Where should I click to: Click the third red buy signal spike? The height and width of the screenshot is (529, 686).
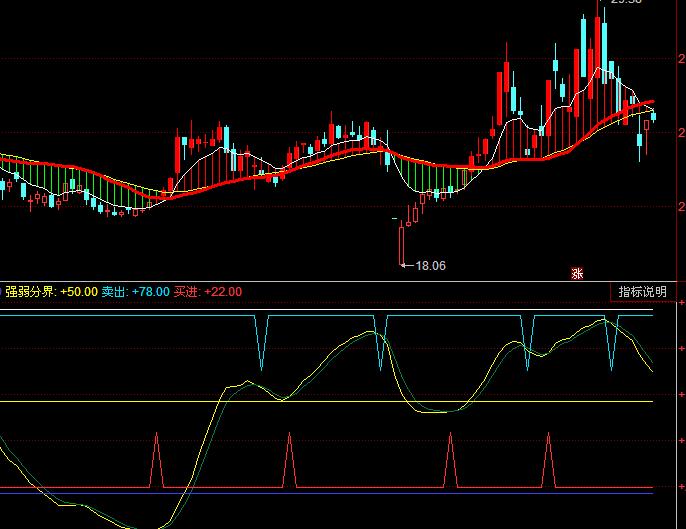tap(451, 460)
